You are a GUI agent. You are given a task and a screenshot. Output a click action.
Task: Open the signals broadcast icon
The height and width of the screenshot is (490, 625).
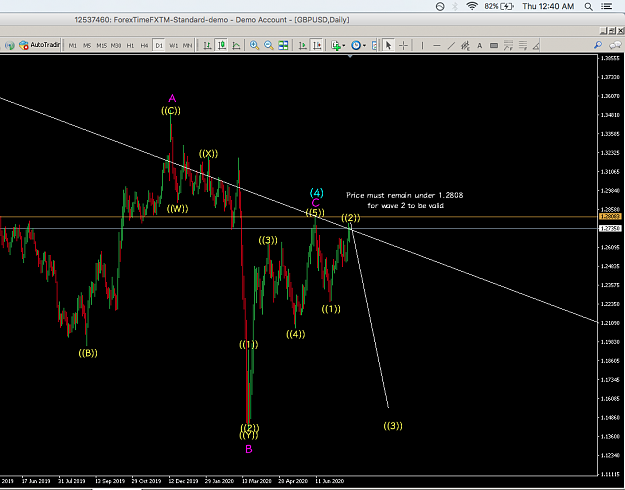[x=10, y=45]
